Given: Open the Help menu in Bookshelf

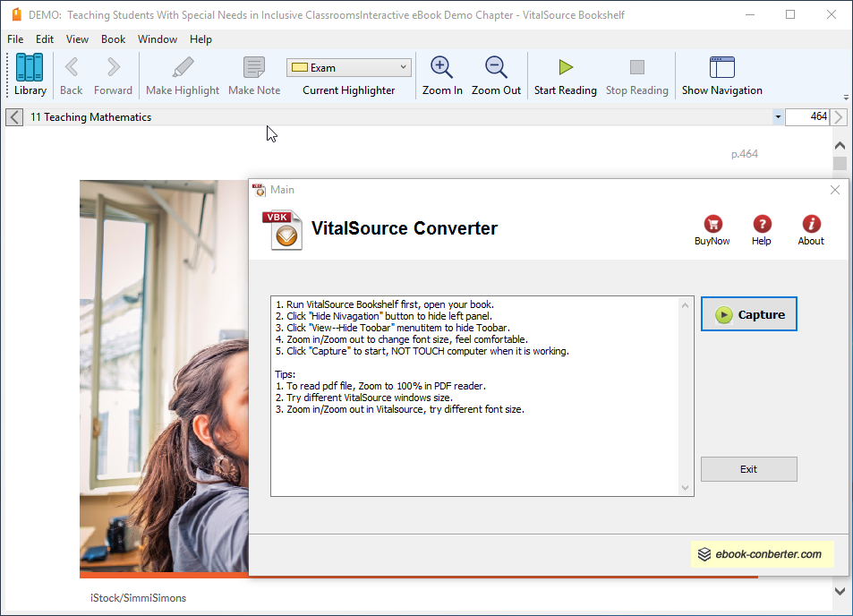Looking at the screenshot, I should click(200, 39).
